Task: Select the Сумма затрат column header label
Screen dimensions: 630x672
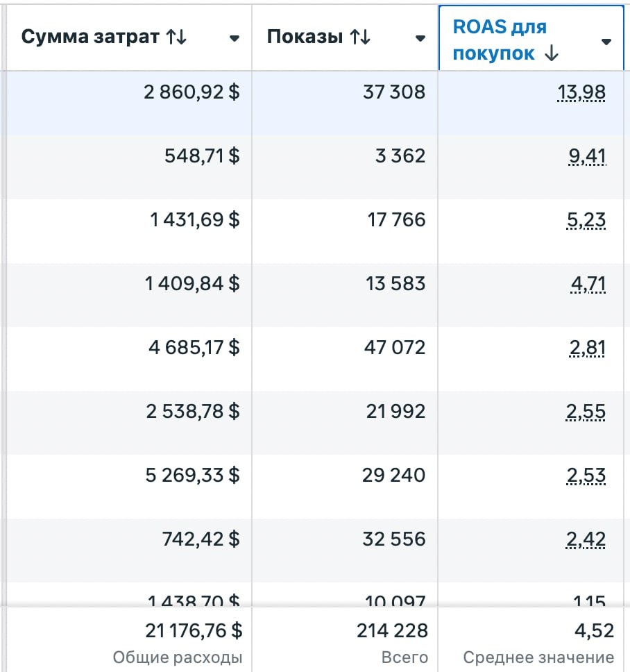Action: [90, 37]
